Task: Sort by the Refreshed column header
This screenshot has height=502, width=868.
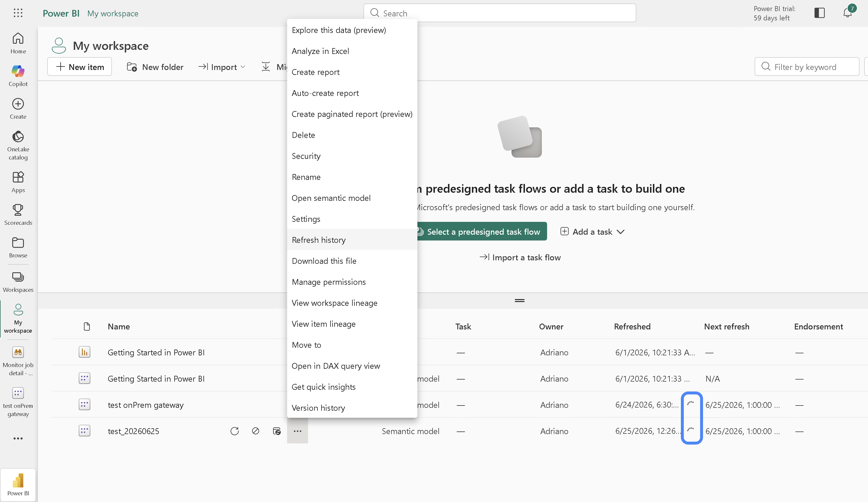Action: click(632, 326)
